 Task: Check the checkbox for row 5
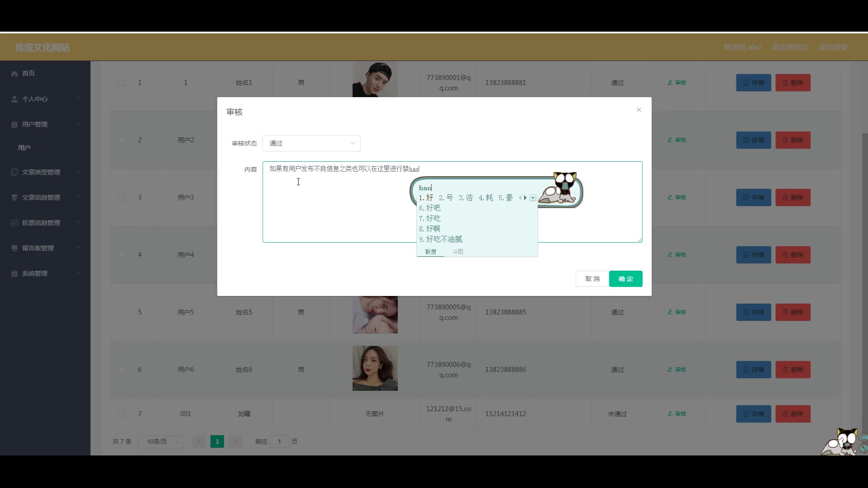click(121, 312)
